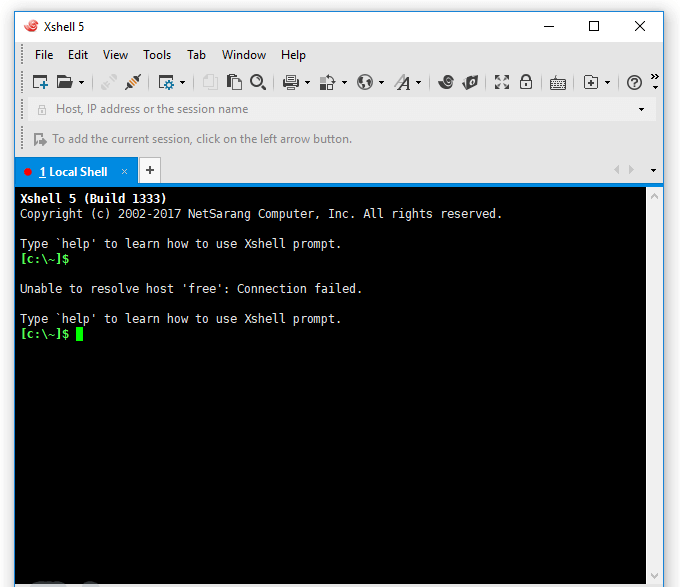Screen dimensions: 680x587
Task: Click the New session icon
Action: click(40, 82)
